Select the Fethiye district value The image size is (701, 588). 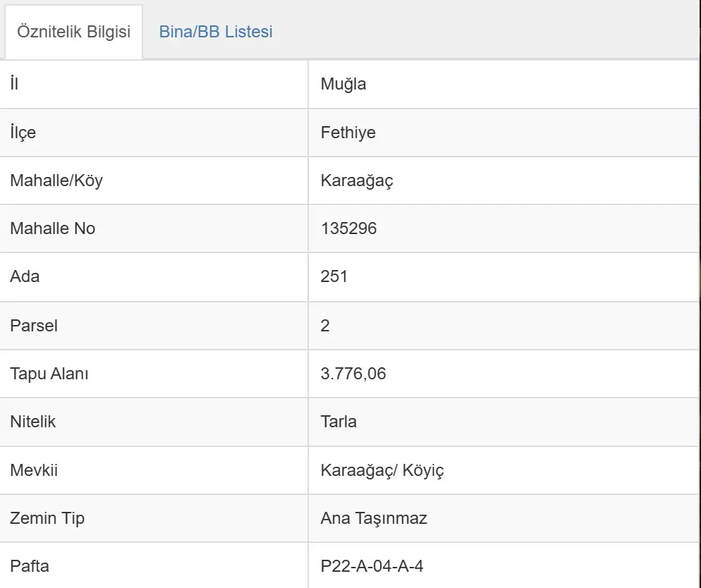click(348, 133)
